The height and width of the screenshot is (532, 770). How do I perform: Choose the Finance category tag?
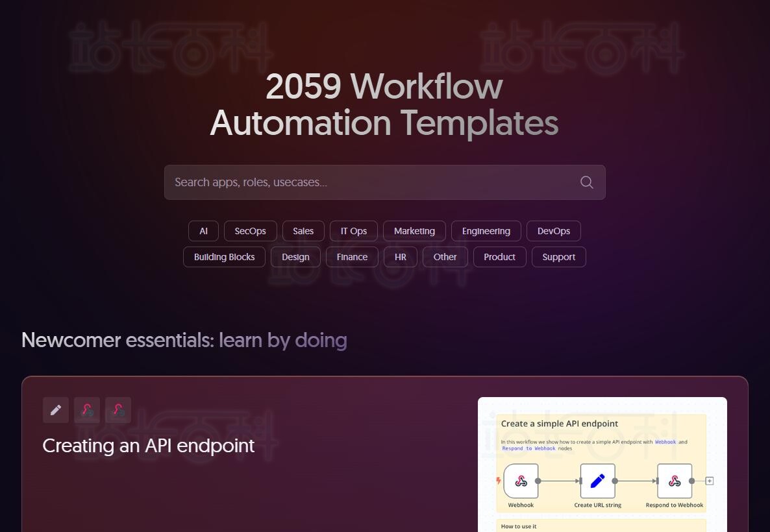(x=352, y=257)
